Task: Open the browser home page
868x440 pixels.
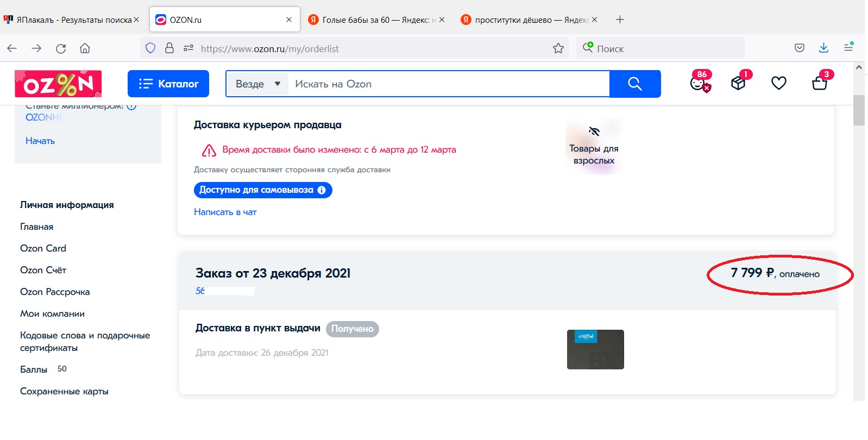Action: tap(85, 48)
